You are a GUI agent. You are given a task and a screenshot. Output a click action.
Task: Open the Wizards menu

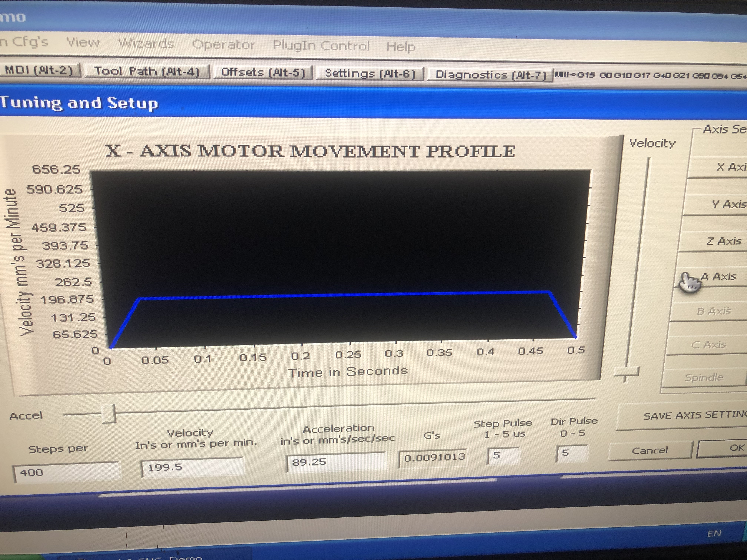tap(146, 44)
